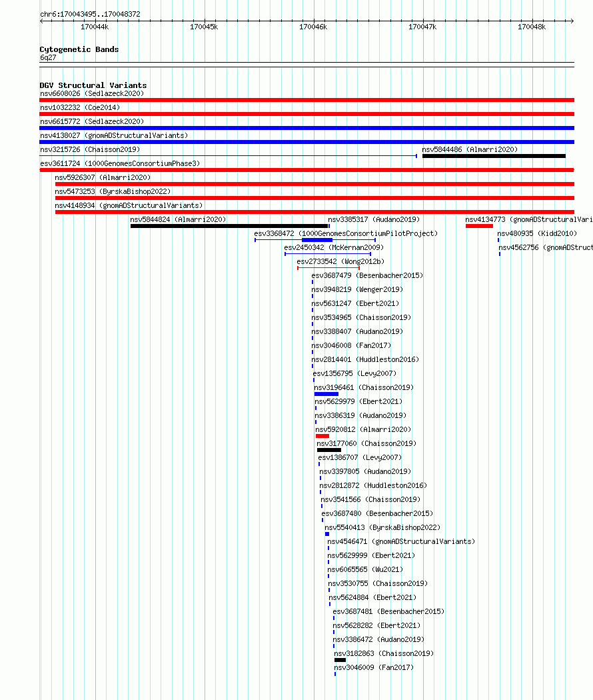Open nsv480935 (Kidd2010) label

coord(537,233)
